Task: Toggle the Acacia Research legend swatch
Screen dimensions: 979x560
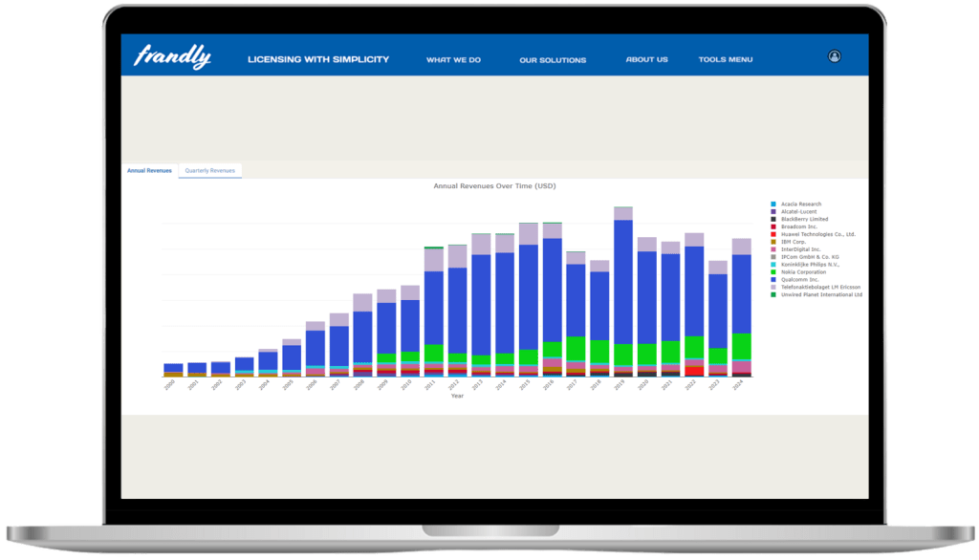Action: coord(773,205)
